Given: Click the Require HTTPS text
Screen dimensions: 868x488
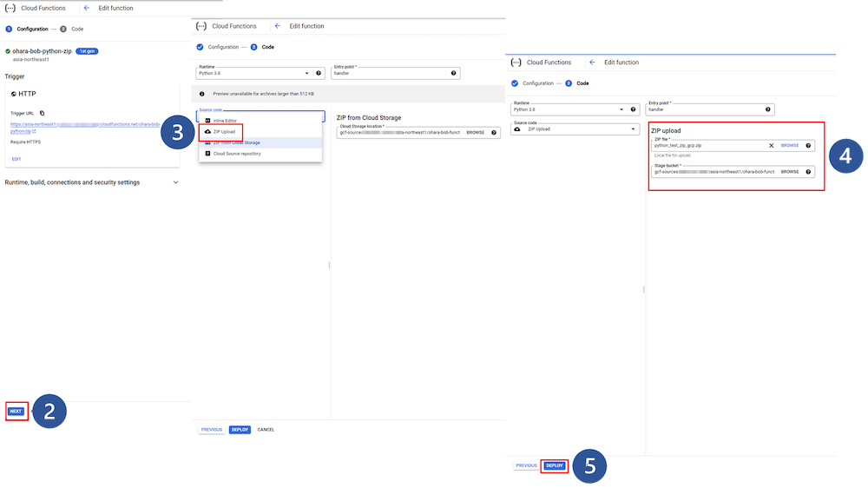Looking at the screenshot, I should (x=25, y=142).
